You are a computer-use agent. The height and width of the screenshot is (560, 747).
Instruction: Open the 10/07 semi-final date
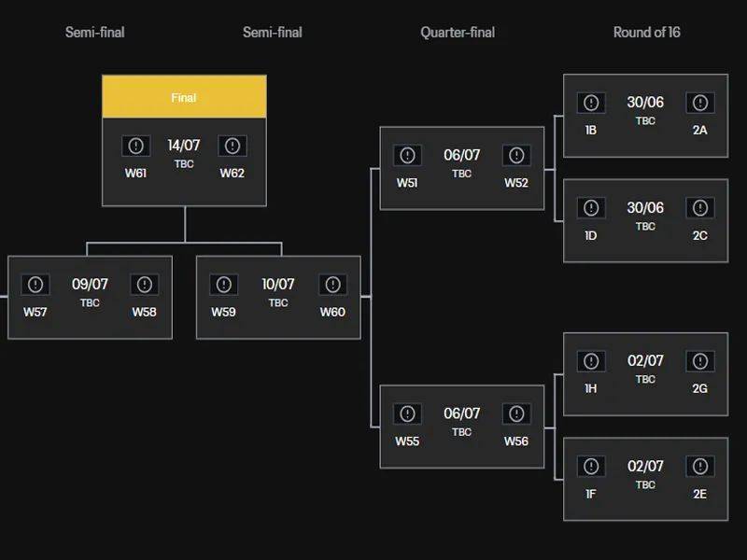278,285
